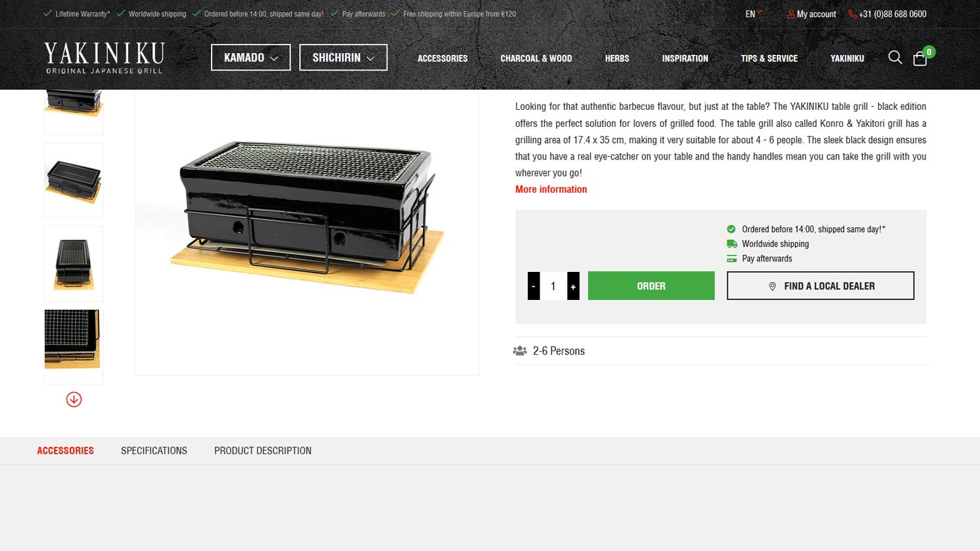980x551 pixels.
Task: Open the ACCESSORIES menu item
Action: coord(442,58)
